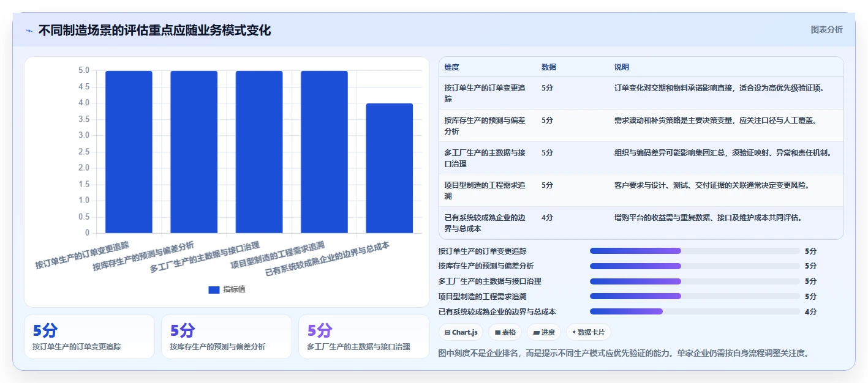Click the lightning icon beside the title
This screenshot has height=383, width=868.
[x=29, y=31]
